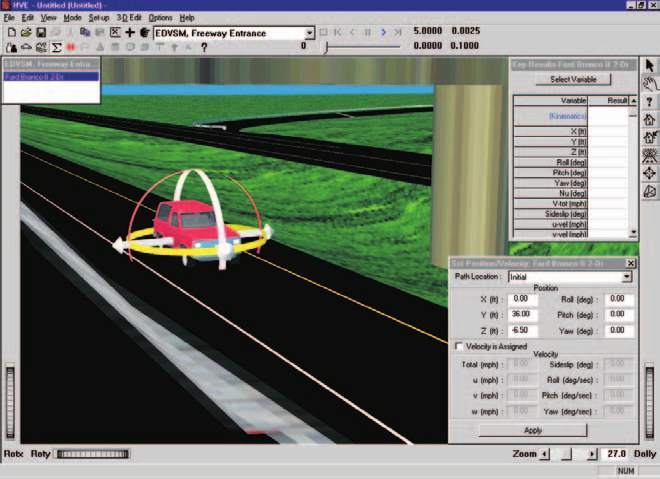This screenshot has height=479, width=660.
Task: Open the Set-up menu
Action: click(x=98, y=18)
